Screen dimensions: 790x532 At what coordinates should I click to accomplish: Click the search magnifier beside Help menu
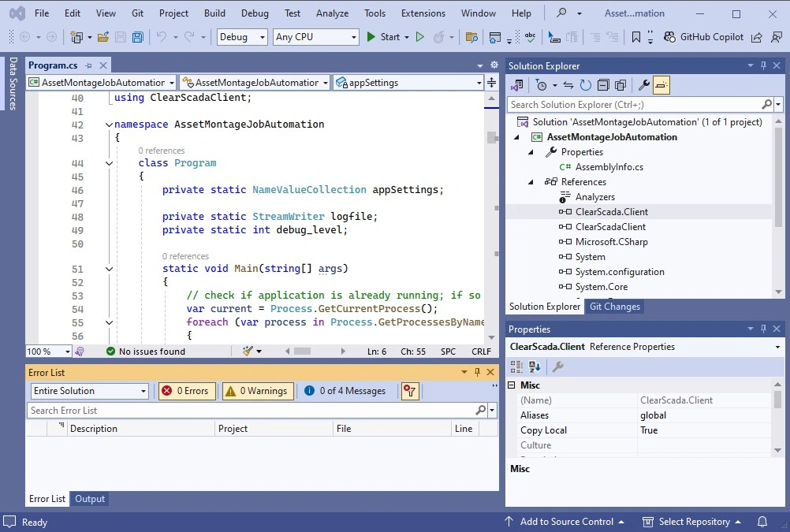click(561, 13)
